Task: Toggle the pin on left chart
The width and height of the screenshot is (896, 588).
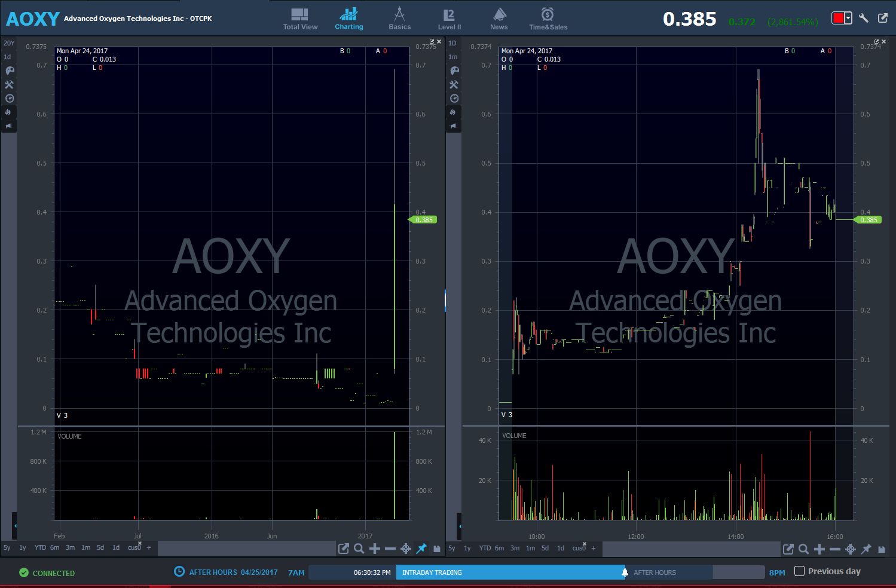Action: point(421,549)
